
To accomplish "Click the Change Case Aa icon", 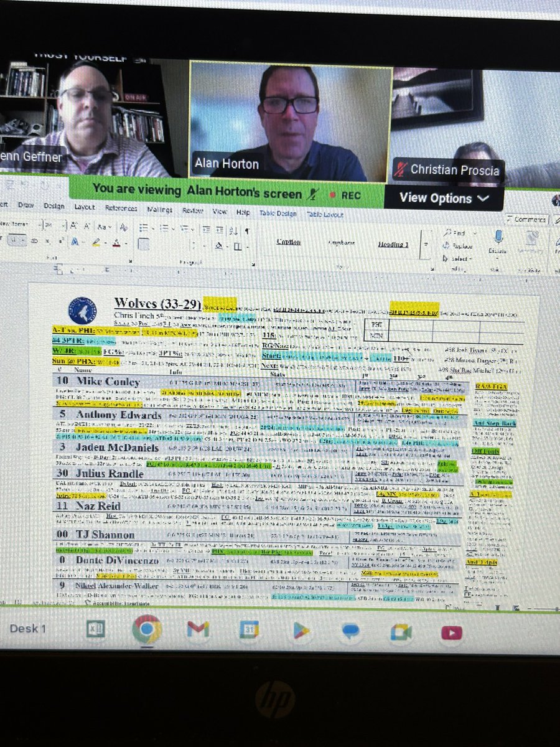I will 104,227.
